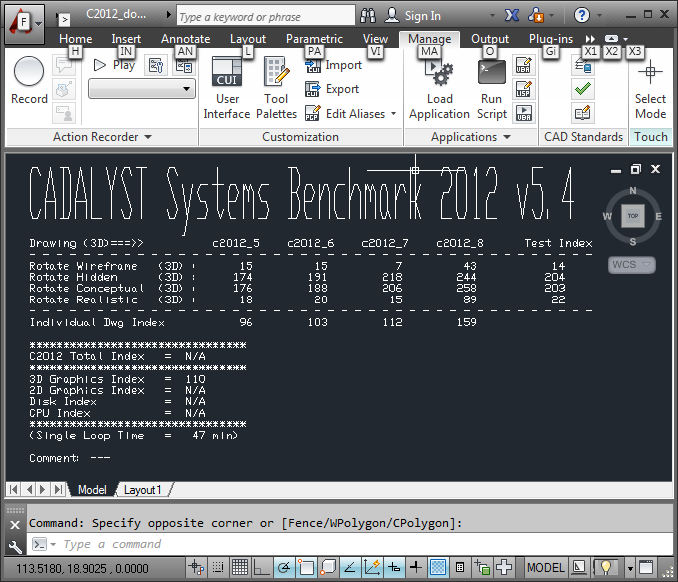The image size is (678, 582).
Task: Click the Insert Base Point icon in Action Recorder
Action: pos(64,90)
